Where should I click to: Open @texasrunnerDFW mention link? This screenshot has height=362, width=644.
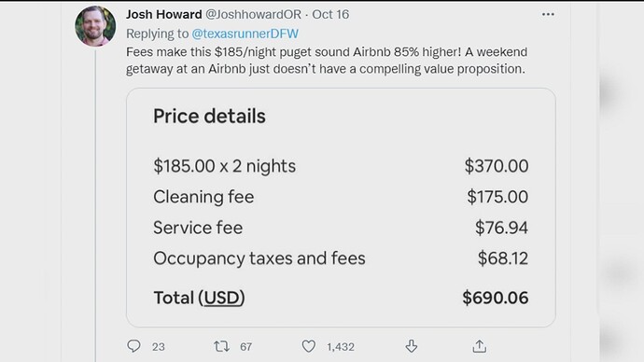click(245, 34)
